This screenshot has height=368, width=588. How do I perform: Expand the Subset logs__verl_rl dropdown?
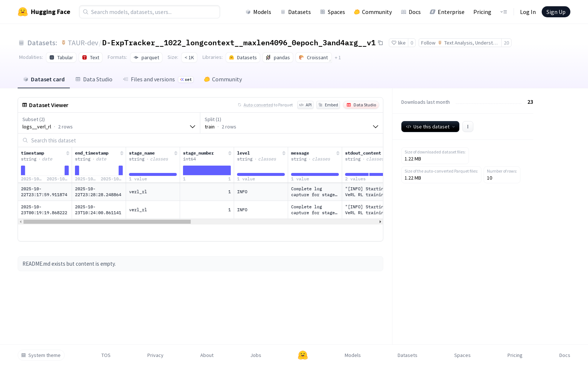click(x=109, y=123)
